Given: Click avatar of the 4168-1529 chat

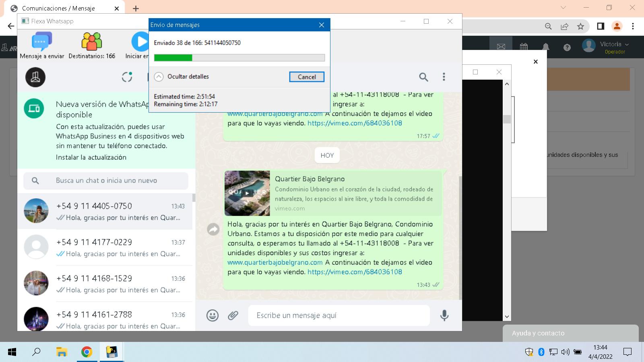Looking at the screenshot, I should (36, 283).
